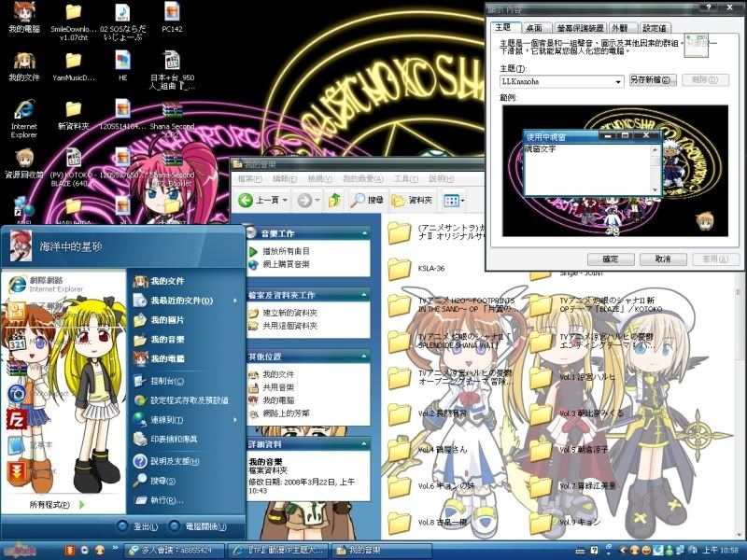Click the 搜尋 toolbar button in explorer
Viewport: 747px width, 560px height.
coord(366,201)
